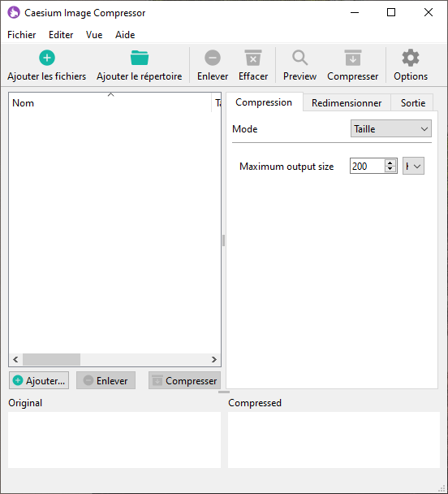
Task: Click the Ajouter le répertoire folder icon
Action: click(140, 58)
